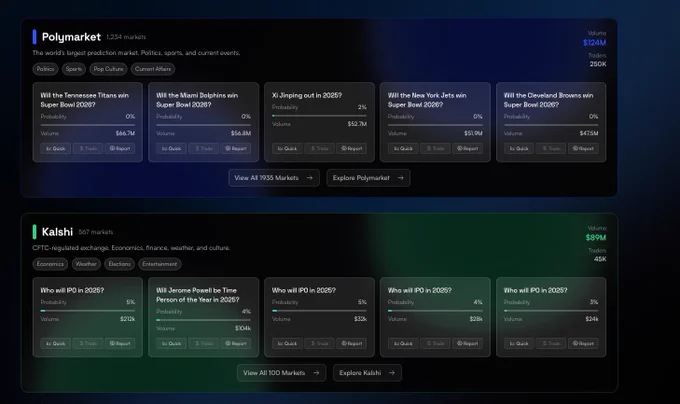Click Quick on the Xi Jinping card

pyautogui.click(x=287, y=148)
